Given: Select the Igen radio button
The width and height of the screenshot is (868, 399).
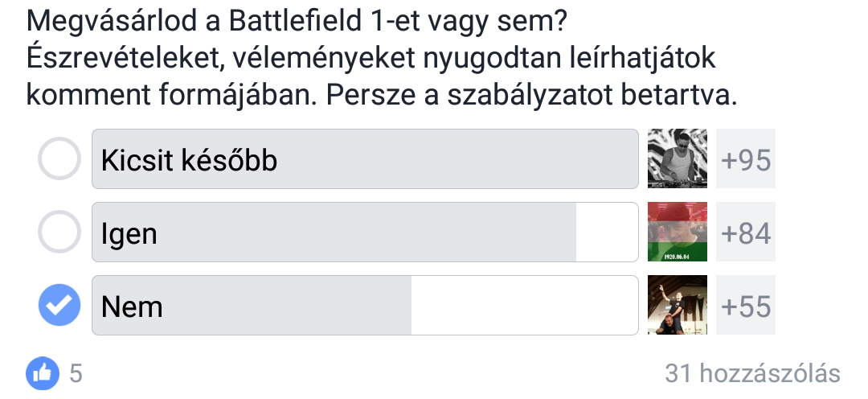Looking at the screenshot, I should point(59,232).
